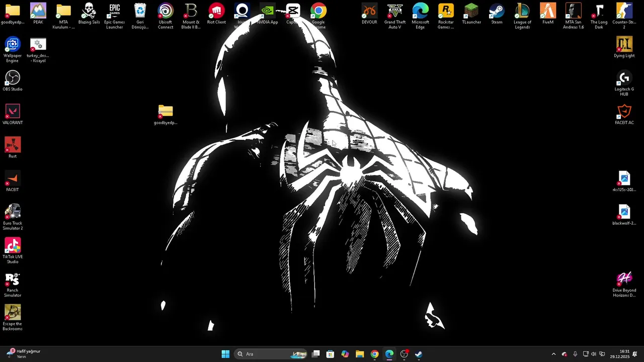This screenshot has width=644, height=362.
Task: Open the Geri Dönüşüm recycle bin
Action: click(140, 16)
